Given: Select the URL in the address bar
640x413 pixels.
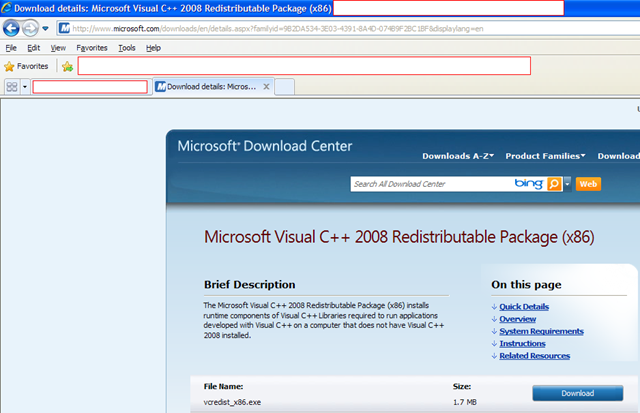Looking at the screenshot, I should 278,29.
